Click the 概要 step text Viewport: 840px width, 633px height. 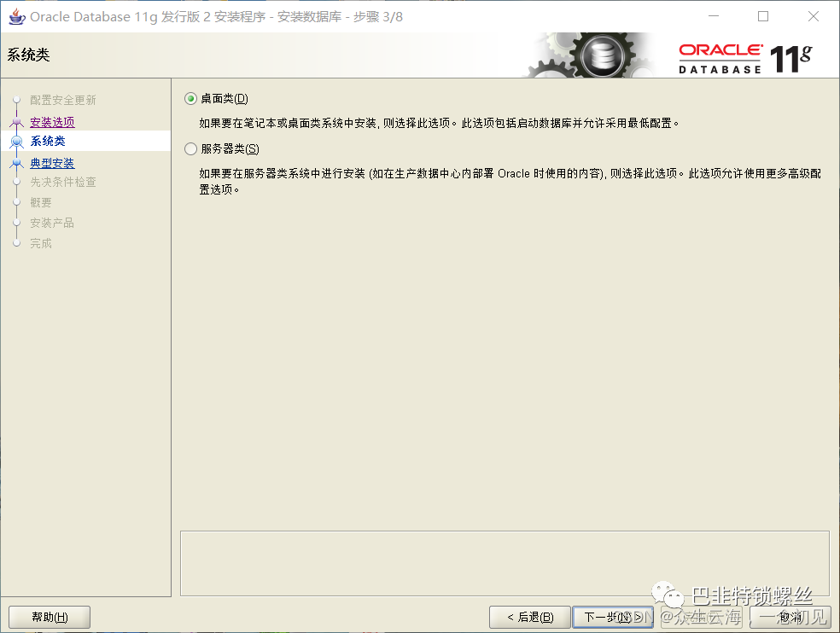coord(41,202)
